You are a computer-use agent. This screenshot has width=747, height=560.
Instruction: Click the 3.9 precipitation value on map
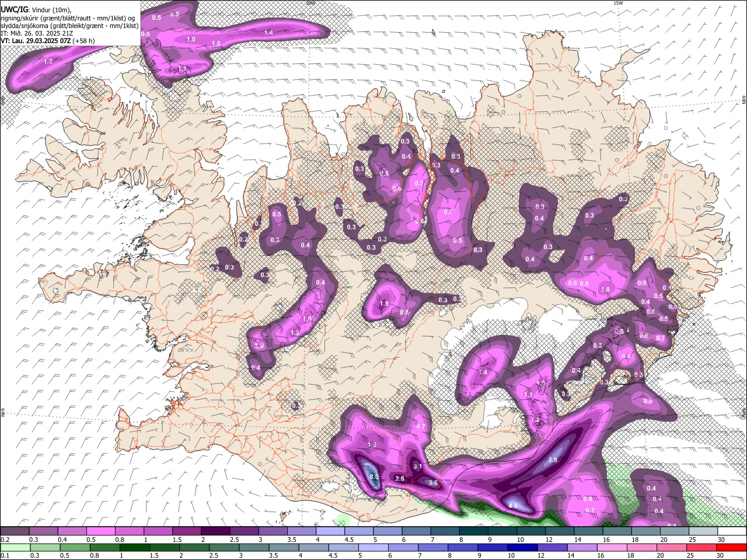click(553, 460)
